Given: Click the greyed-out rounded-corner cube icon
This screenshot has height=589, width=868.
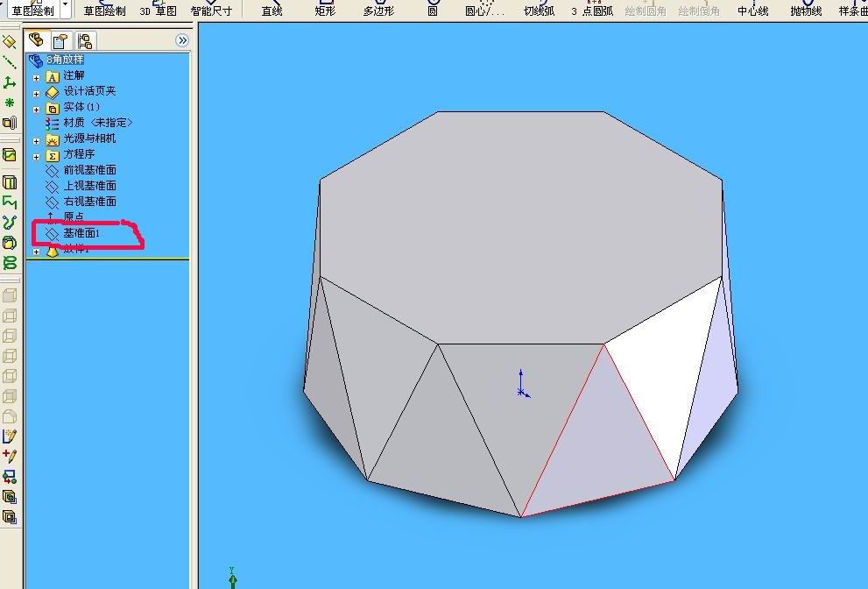Looking at the screenshot, I should [x=10, y=416].
